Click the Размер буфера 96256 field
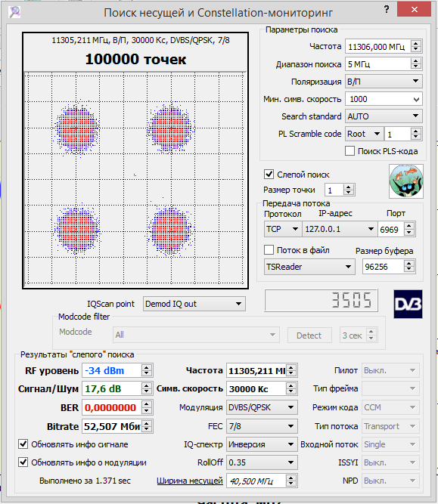 click(383, 267)
